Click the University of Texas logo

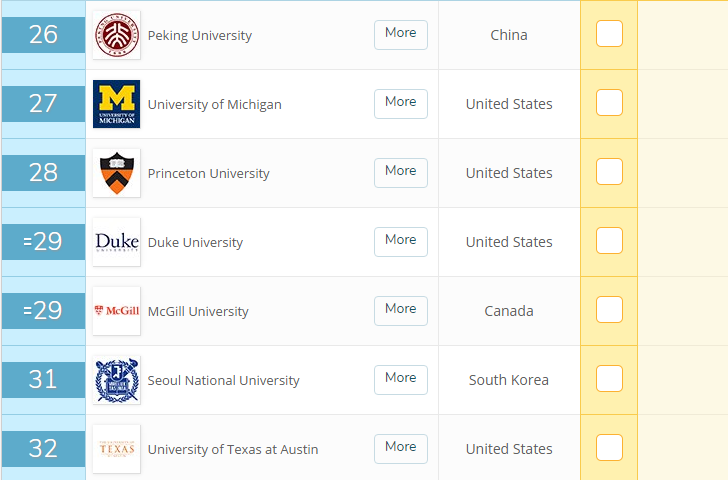coord(116,449)
